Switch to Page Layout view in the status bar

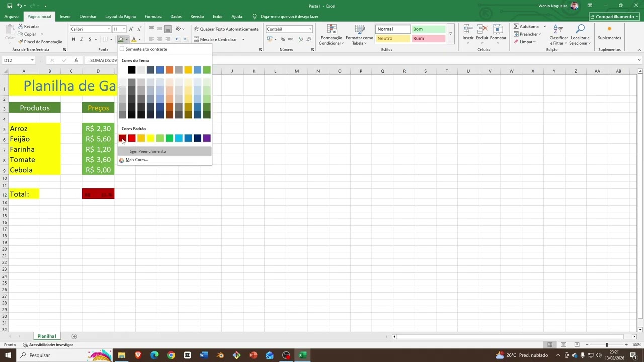[563, 345]
